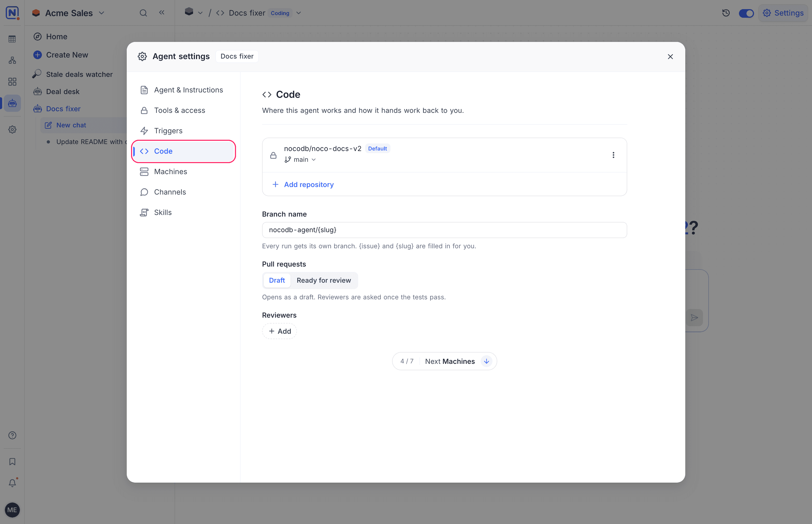Open the four-squares apps icon in left rail
812x524 pixels.
click(x=12, y=82)
